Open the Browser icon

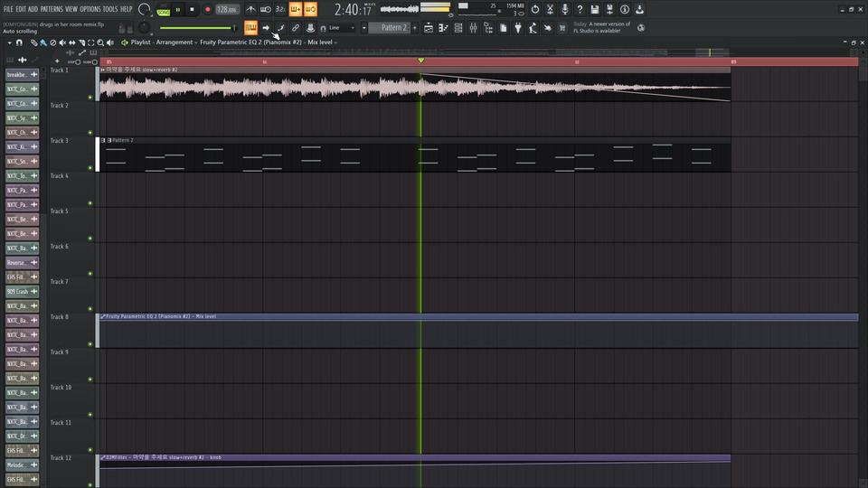(x=488, y=28)
